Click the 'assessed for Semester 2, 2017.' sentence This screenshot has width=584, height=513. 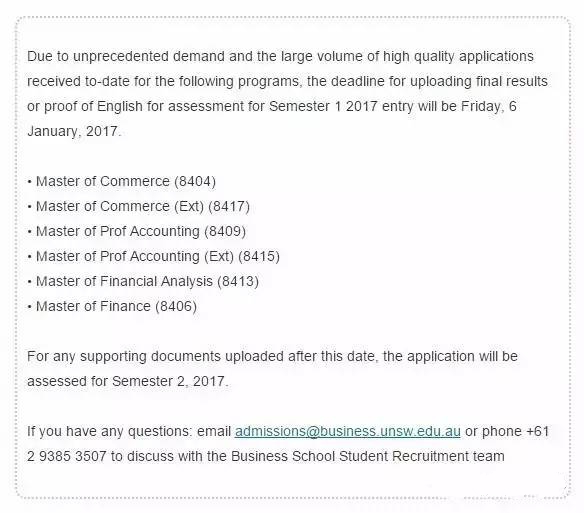pos(128,381)
